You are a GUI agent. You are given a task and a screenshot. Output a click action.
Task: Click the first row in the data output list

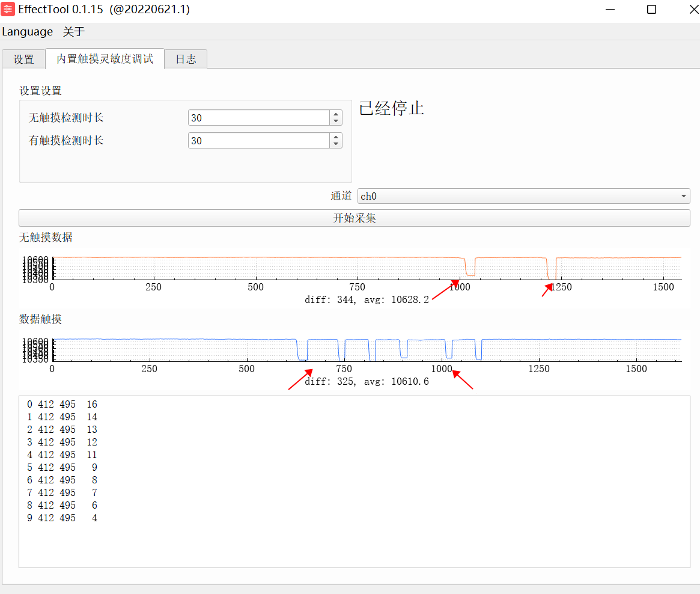(x=62, y=404)
